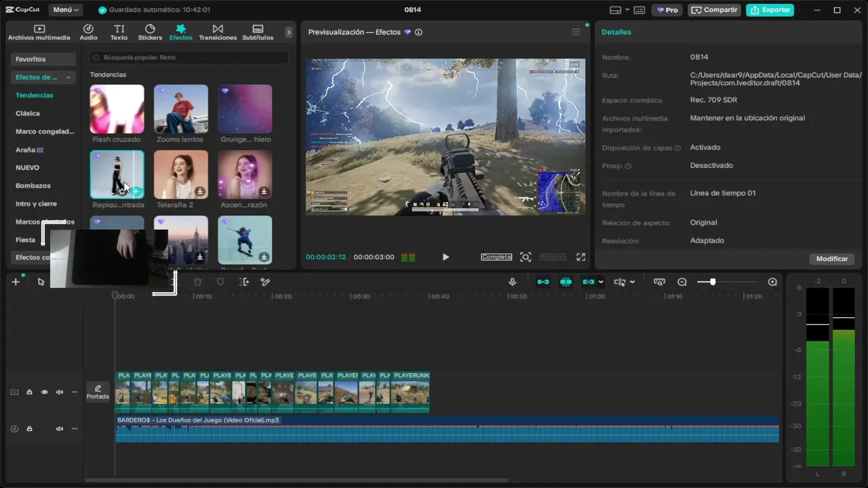Click the focus zoom preview icon
Screen dimensions: 868x488
[526, 257]
